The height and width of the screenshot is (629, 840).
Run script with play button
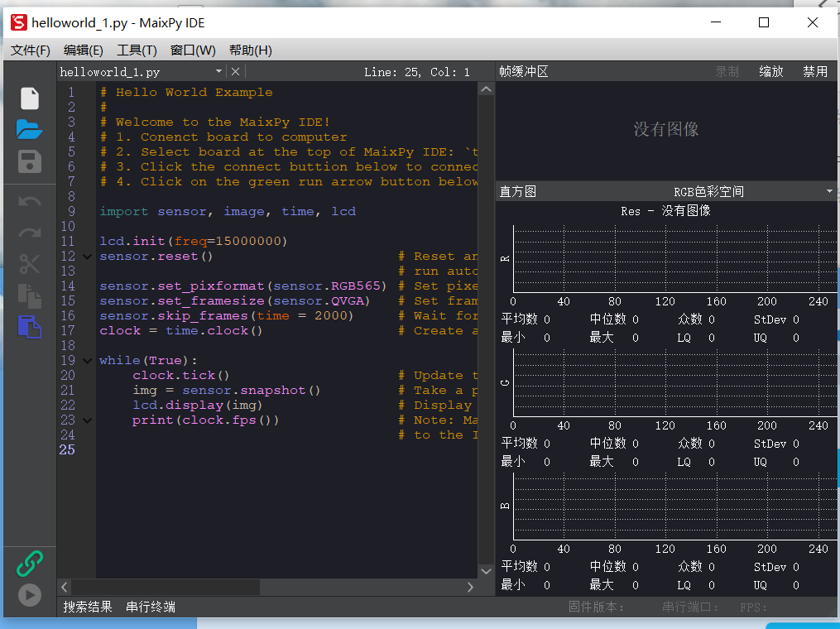(30, 595)
